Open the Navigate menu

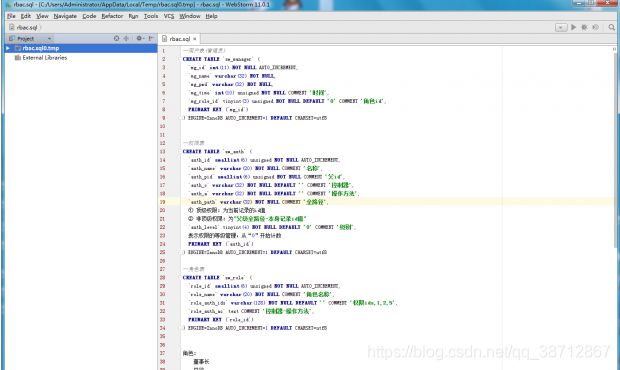65,16
